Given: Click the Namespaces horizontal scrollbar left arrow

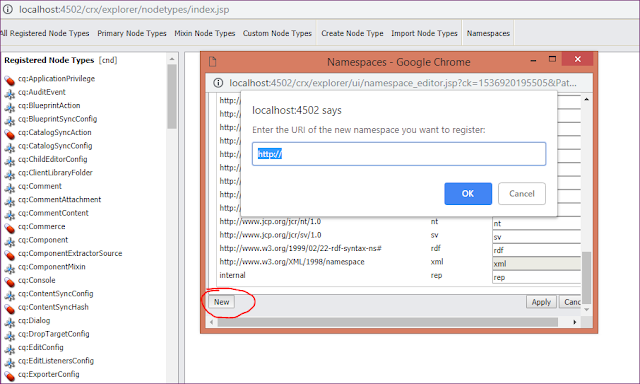Looking at the screenshot, I should pos(211,322).
